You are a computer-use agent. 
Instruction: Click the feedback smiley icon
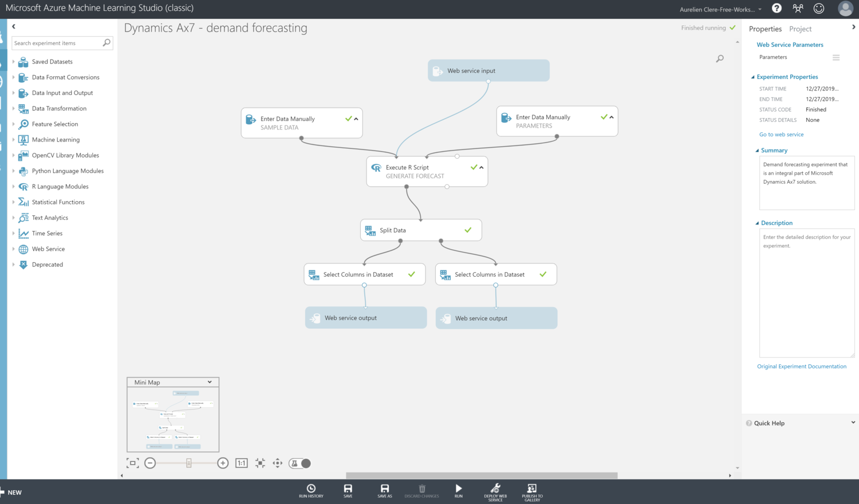(x=819, y=8)
